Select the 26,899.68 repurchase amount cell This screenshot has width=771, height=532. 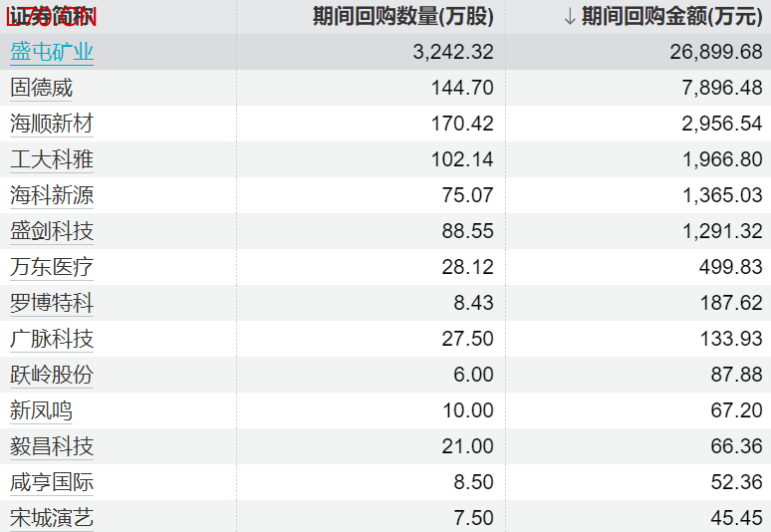point(714,52)
